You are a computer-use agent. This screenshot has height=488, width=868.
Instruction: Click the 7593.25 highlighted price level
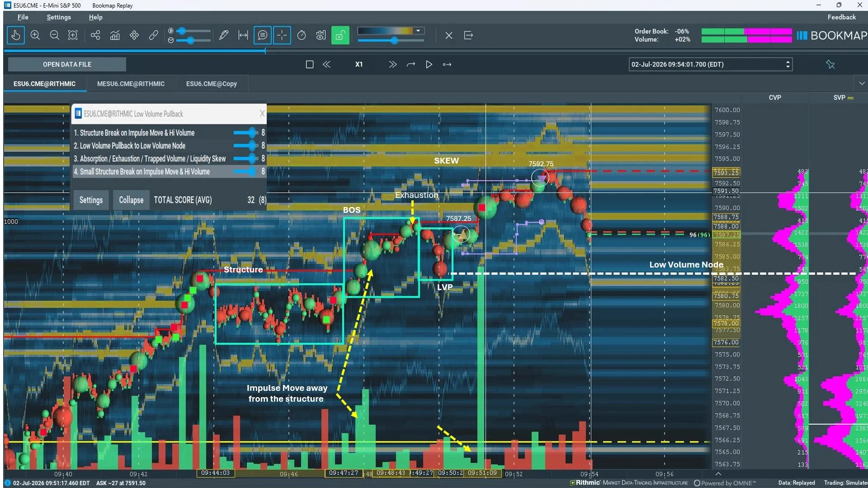tap(726, 173)
